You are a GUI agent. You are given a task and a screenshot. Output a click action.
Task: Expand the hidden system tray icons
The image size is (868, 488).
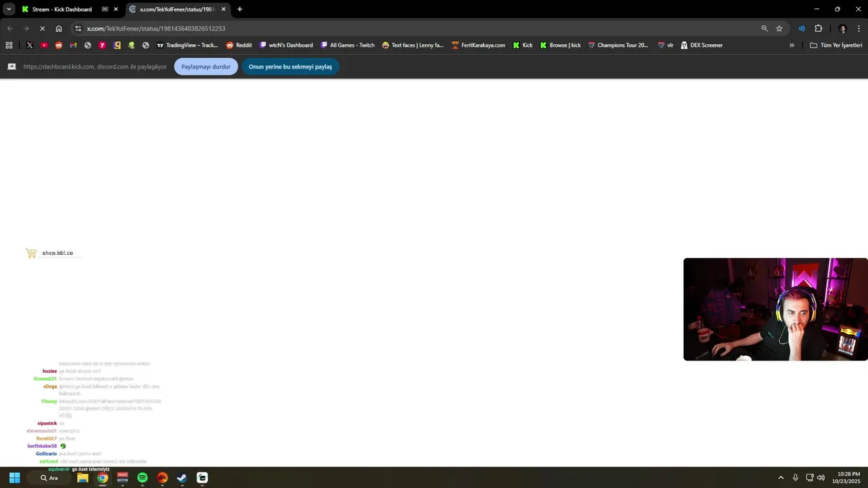(781, 478)
